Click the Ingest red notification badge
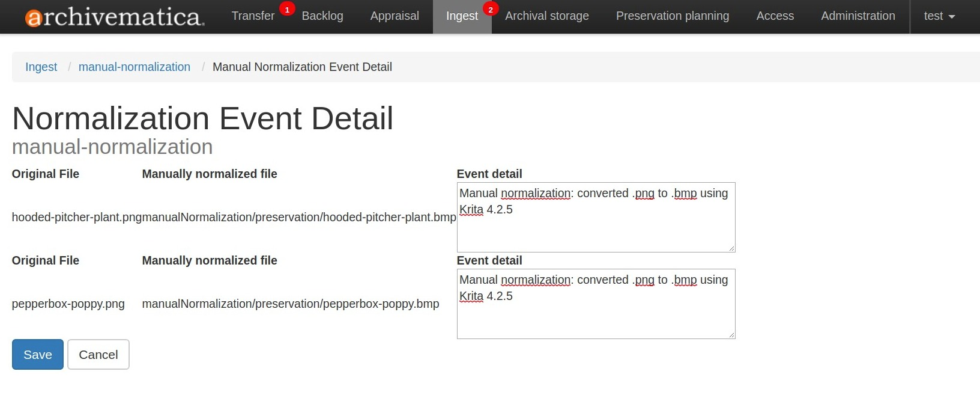The width and height of the screenshot is (980, 401). tap(491, 10)
